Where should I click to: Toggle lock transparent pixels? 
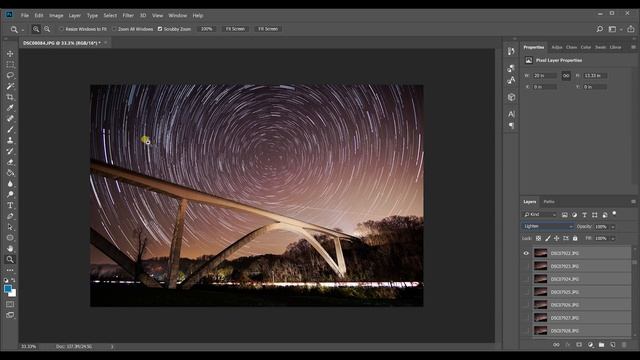tap(538, 238)
